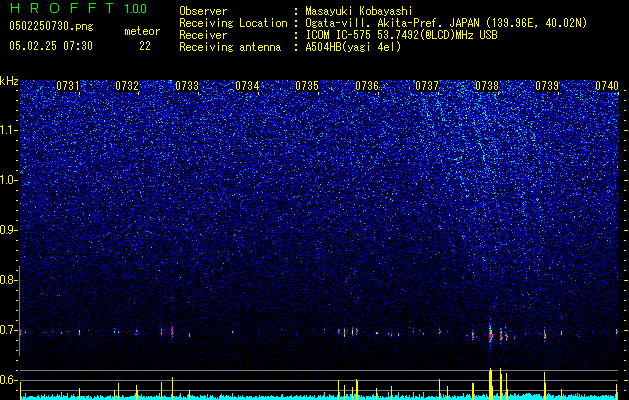Click the Receiving Location field label
629x400 pixels.
tap(233, 23)
